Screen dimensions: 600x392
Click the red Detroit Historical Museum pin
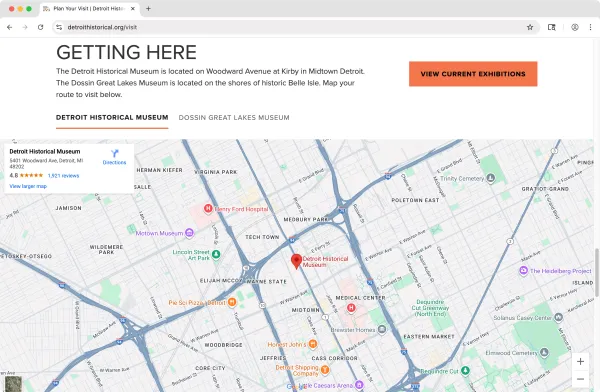coord(296,261)
